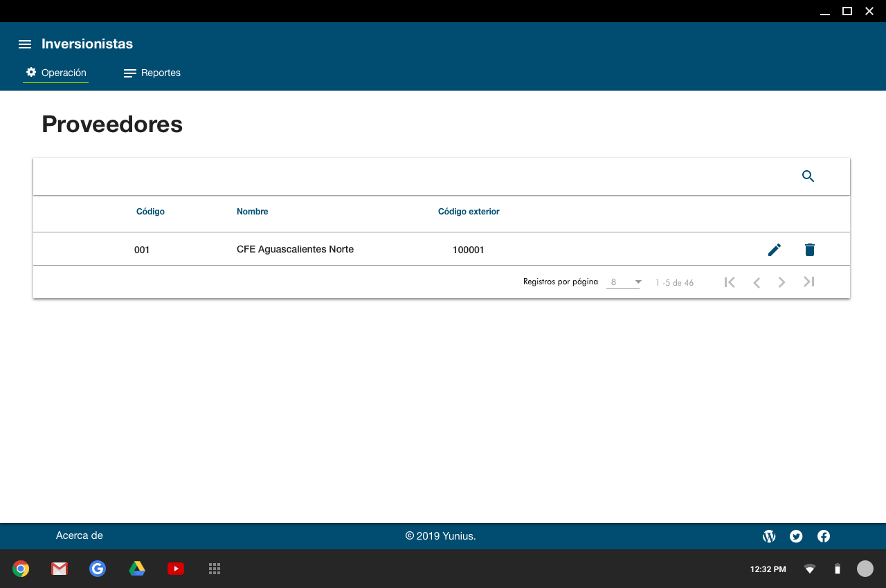The width and height of the screenshot is (886, 588).
Task: Go to the next page of records
Action: [781, 282]
